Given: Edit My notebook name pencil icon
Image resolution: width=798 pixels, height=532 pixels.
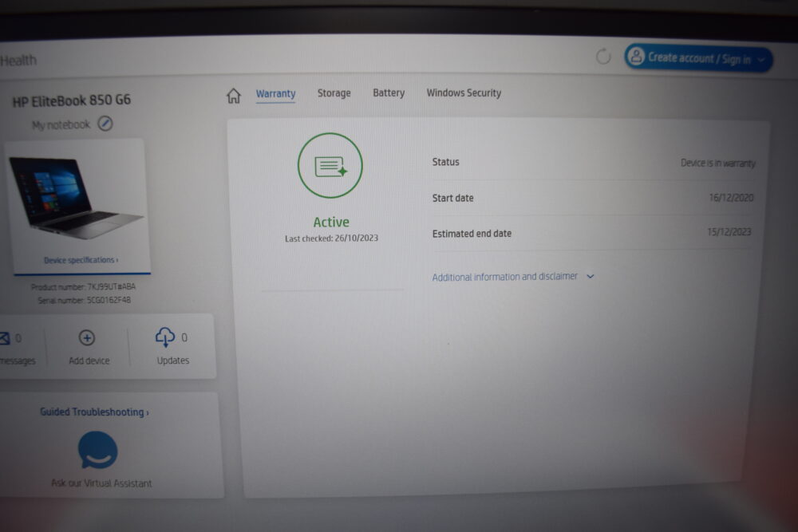Looking at the screenshot, I should pyautogui.click(x=105, y=124).
